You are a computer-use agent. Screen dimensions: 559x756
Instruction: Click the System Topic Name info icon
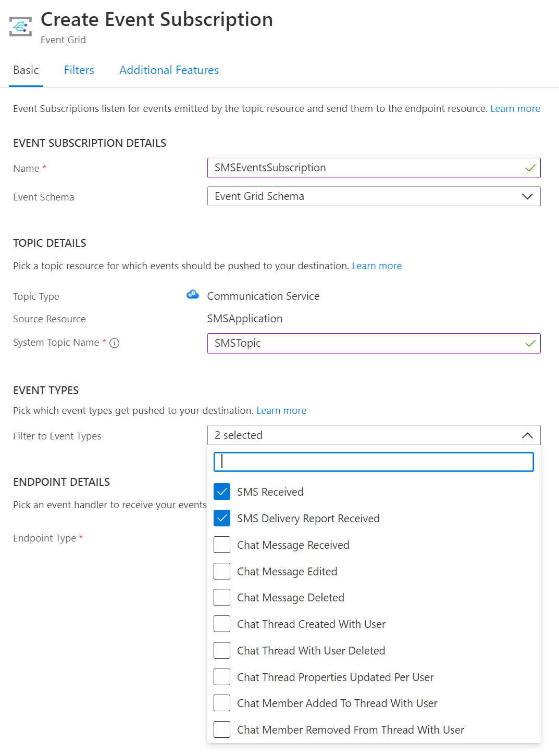(x=115, y=343)
